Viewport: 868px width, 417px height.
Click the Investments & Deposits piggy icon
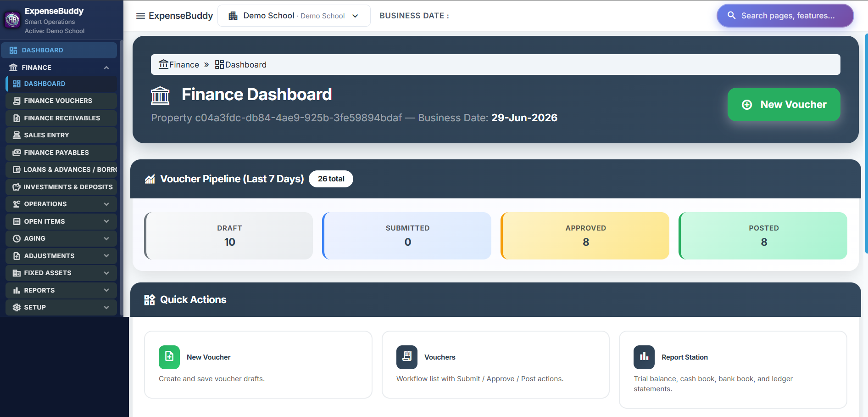(17, 187)
